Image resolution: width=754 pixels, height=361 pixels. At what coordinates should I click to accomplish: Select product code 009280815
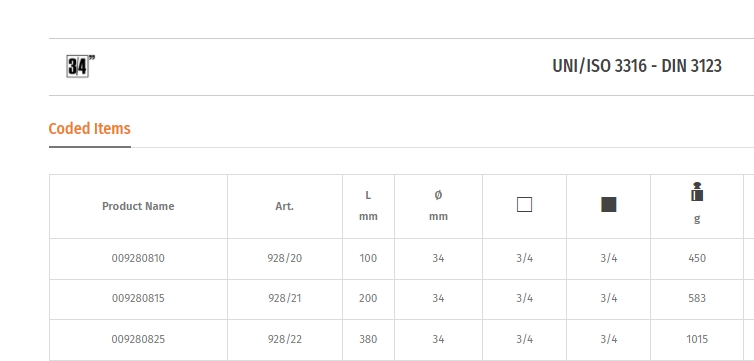pyautogui.click(x=138, y=299)
